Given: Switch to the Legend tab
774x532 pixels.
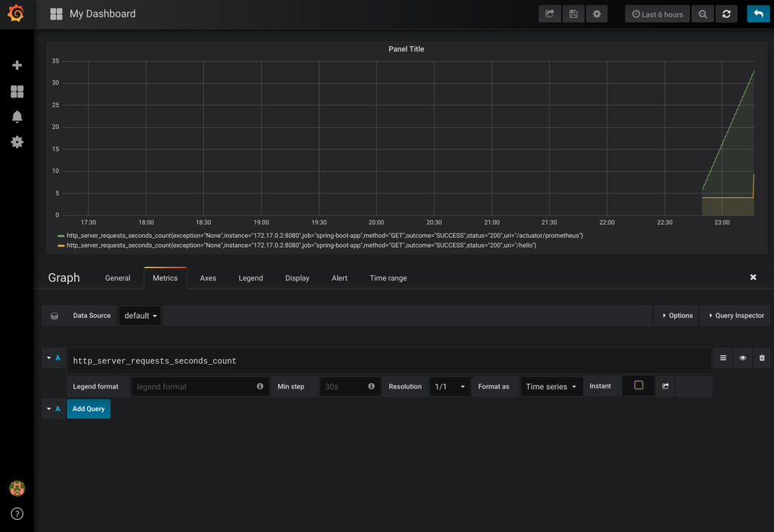Looking at the screenshot, I should (251, 278).
